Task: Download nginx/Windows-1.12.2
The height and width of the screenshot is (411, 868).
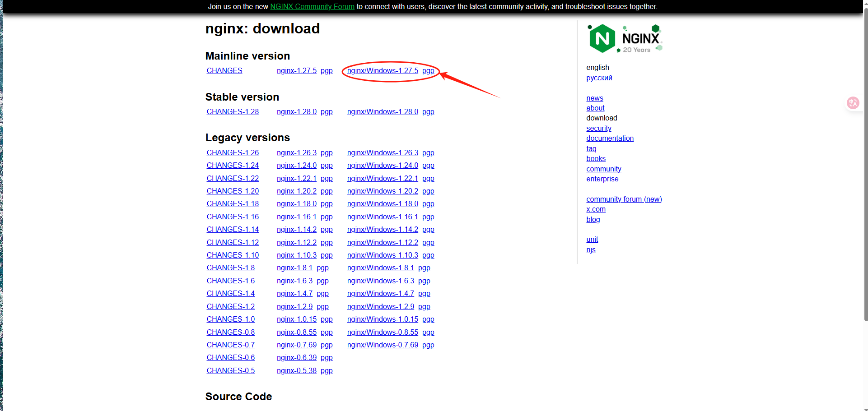Action: [x=383, y=243]
